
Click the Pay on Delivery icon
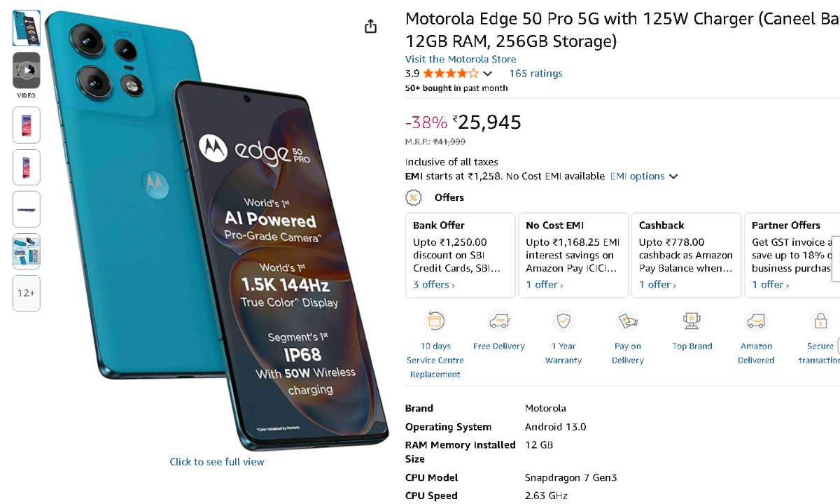[628, 321]
